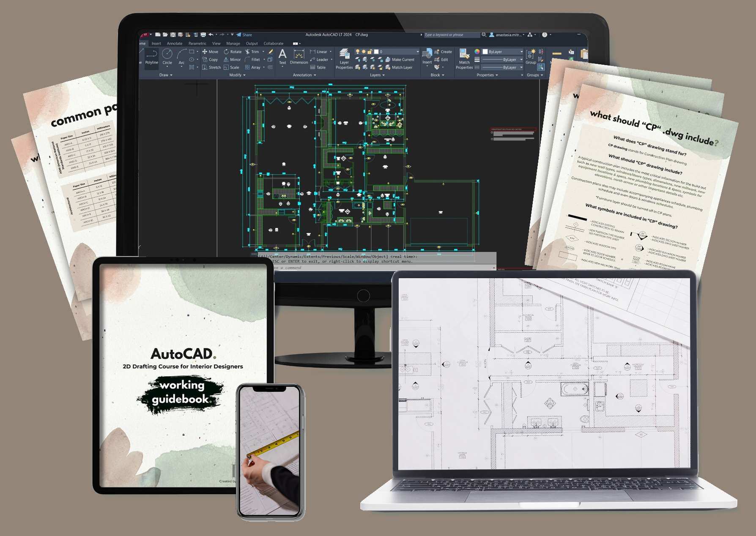The height and width of the screenshot is (536, 756).
Task: Click the Match Layer button
Action: tap(399, 67)
